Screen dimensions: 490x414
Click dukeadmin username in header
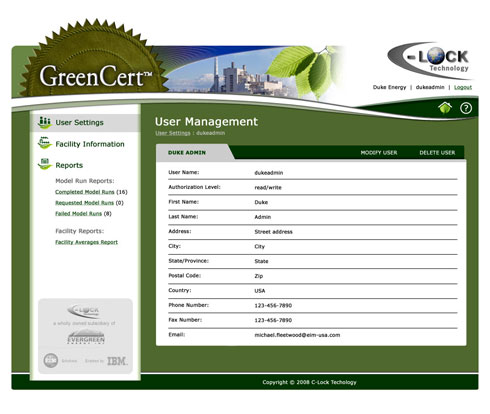pos(430,87)
